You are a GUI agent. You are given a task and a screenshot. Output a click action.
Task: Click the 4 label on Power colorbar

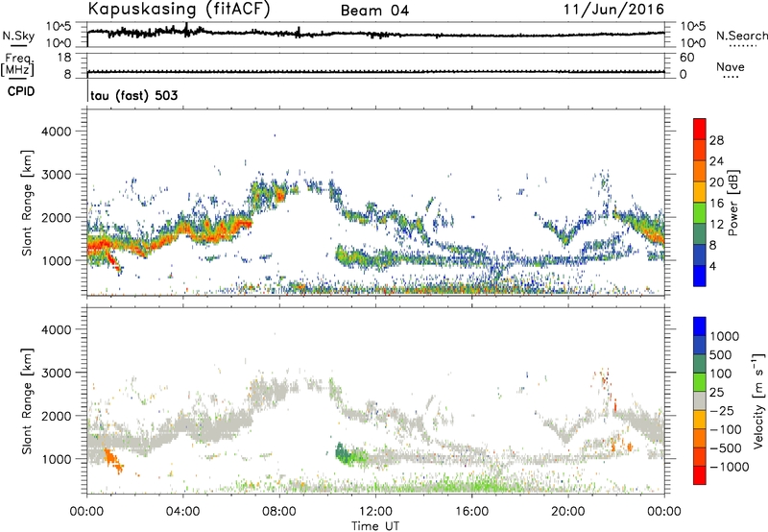(713, 266)
